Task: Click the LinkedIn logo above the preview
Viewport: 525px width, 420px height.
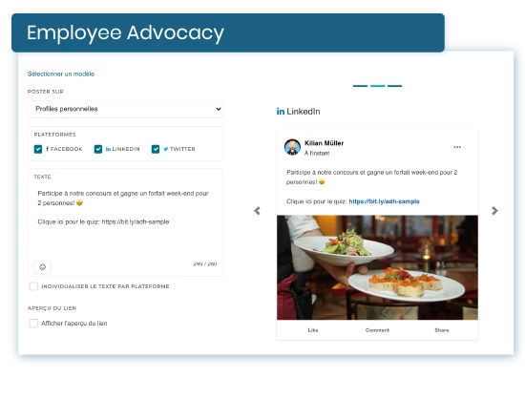Action: point(281,111)
